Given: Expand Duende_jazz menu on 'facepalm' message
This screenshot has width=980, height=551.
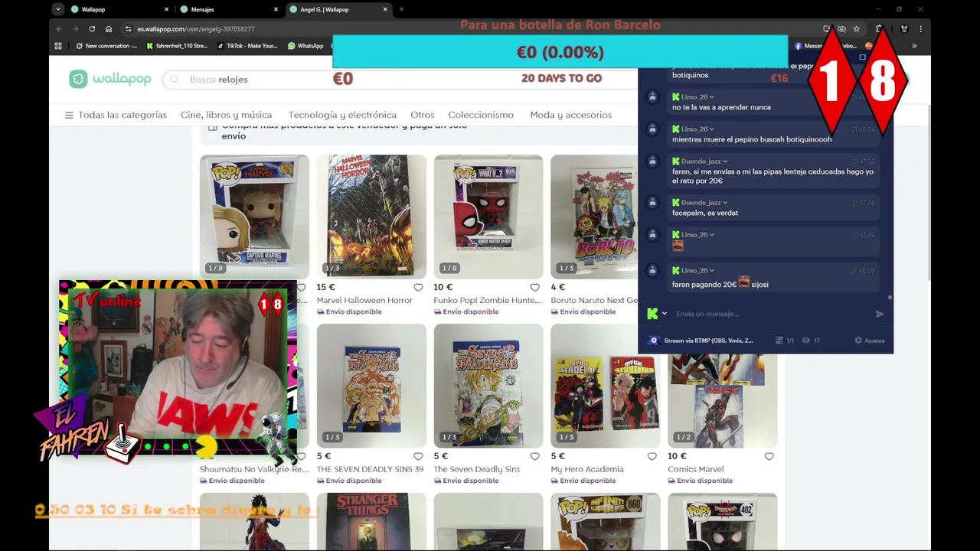Looking at the screenshot, I should [725, 203].
